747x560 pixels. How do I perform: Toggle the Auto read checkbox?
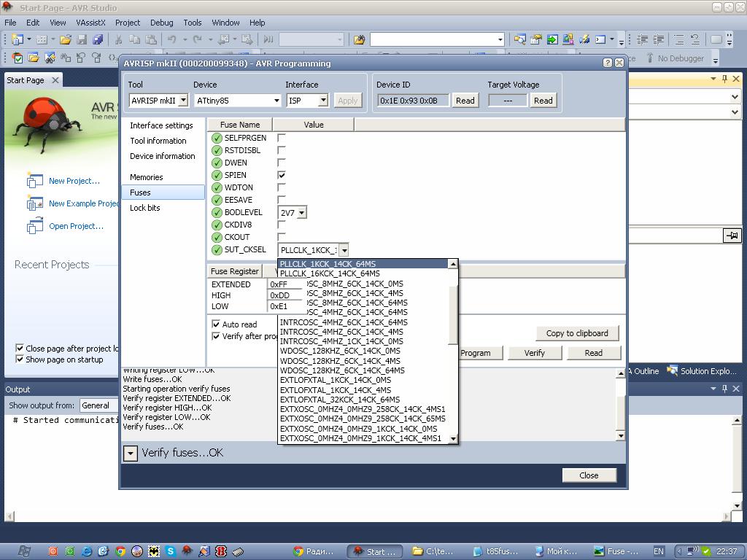[216, 324]
